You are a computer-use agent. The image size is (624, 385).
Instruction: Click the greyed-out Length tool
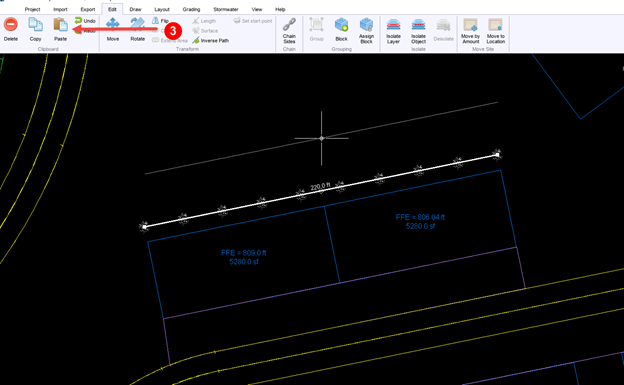[204, 21]
